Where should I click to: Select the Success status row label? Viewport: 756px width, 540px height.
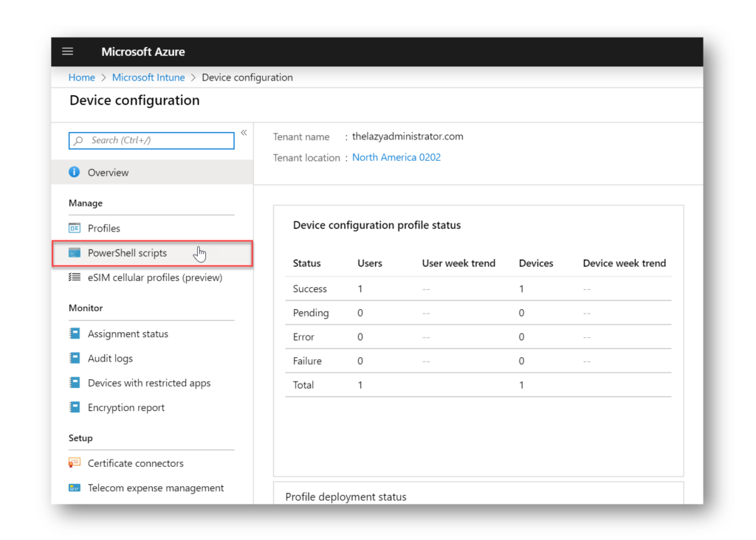[309, 288]
